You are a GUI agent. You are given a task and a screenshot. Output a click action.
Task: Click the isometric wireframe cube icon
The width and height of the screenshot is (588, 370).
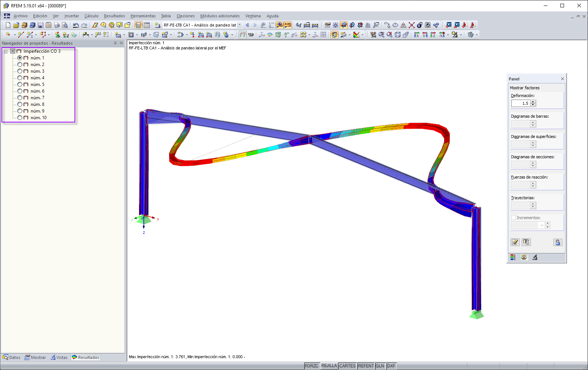click(x=398, y=35)
